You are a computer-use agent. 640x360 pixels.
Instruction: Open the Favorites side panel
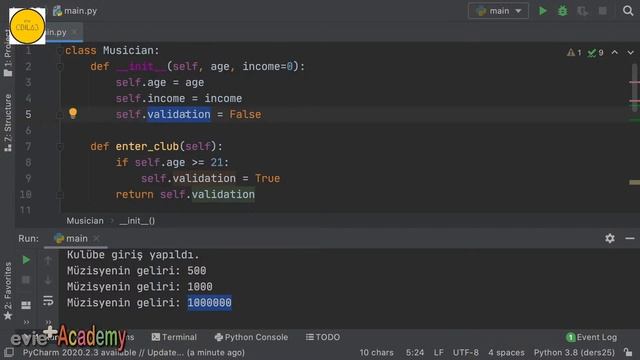point(8,291)
